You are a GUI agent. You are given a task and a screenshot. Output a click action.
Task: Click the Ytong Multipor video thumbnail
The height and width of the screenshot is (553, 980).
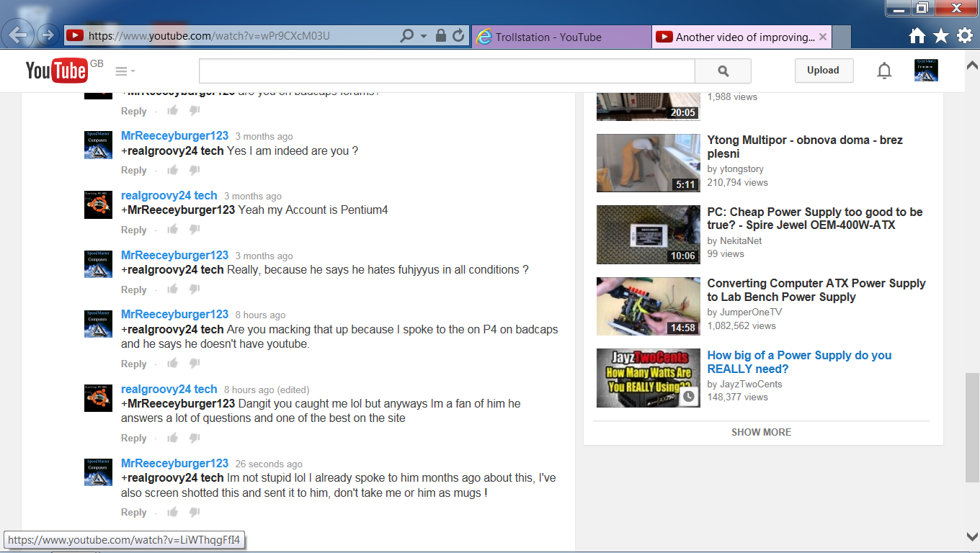[649, 163]
